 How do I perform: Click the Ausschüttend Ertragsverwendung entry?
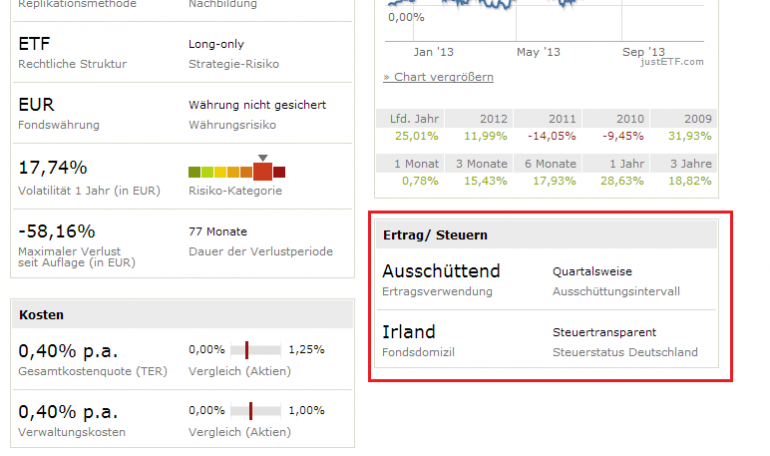tap(441, 271)
